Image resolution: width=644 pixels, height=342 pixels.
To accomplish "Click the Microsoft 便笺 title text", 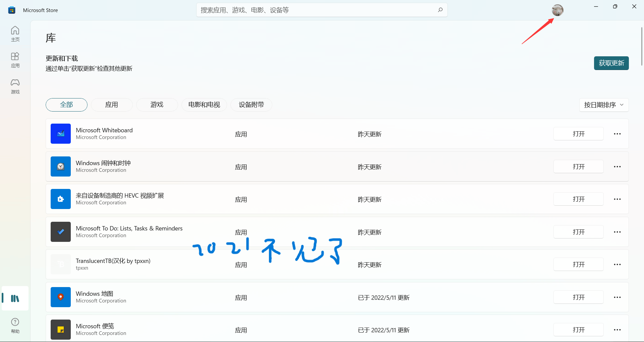I will coord(95,326).
